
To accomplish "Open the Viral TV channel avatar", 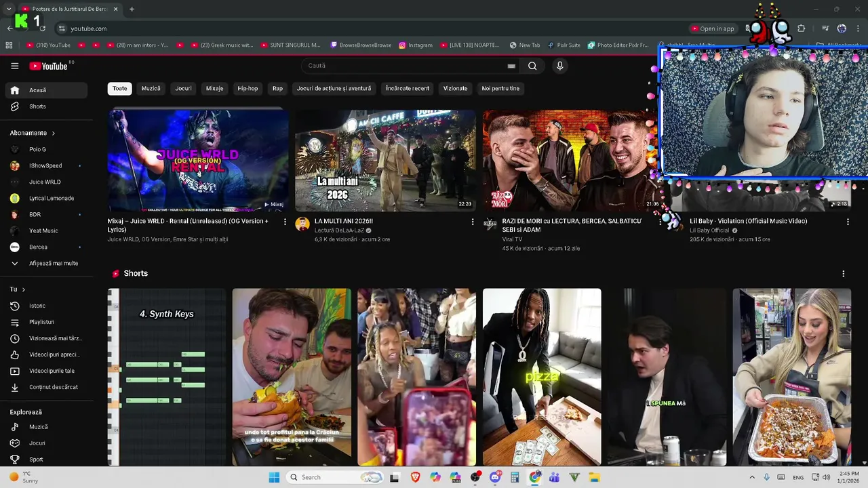I will click(490, 224).
